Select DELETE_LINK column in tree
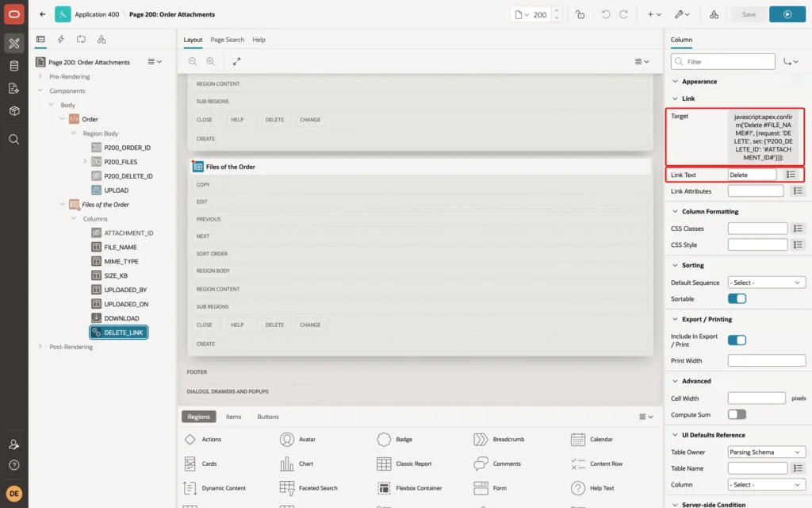812x508 pixels. [119, 333]
